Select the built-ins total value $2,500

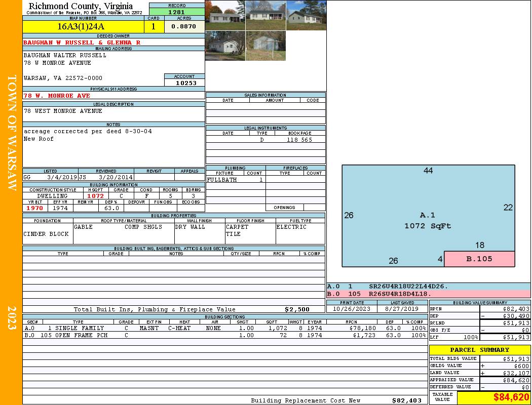coord(297,309)
